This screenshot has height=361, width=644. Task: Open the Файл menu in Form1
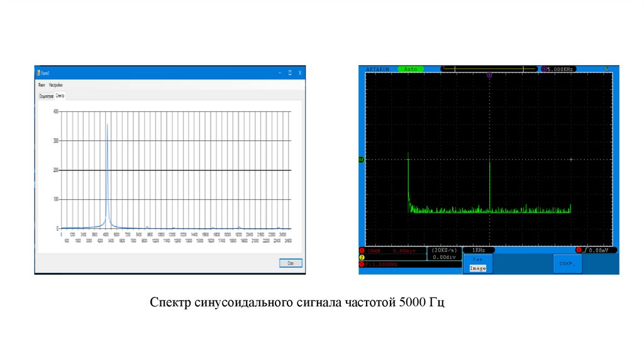(x=42, y=85)
